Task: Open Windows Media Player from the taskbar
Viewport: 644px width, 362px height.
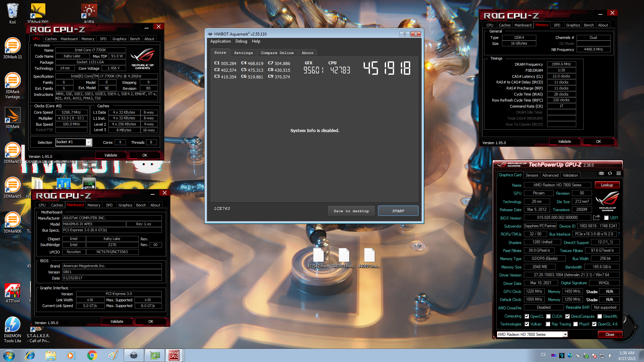Action: pos(71,355)
